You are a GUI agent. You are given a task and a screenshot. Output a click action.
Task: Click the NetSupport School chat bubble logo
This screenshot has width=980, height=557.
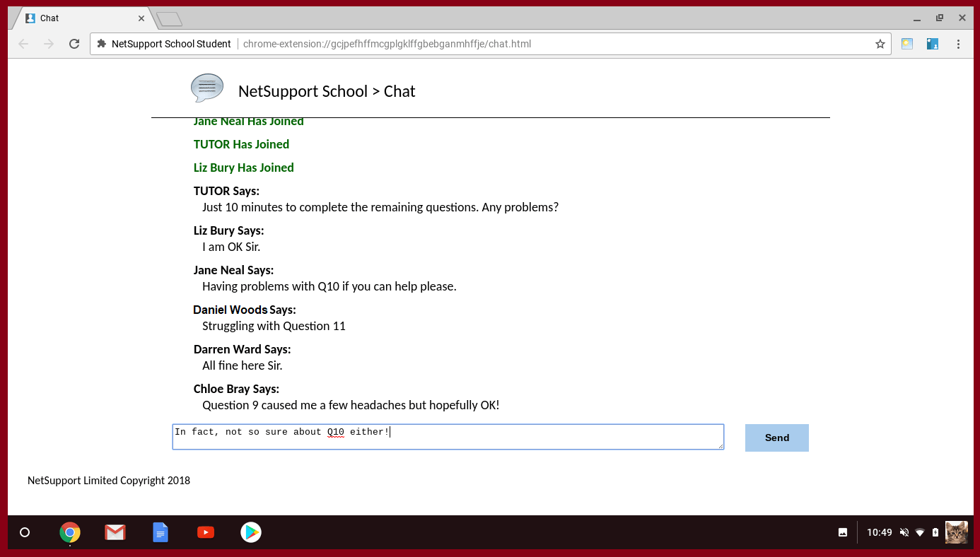207,88
